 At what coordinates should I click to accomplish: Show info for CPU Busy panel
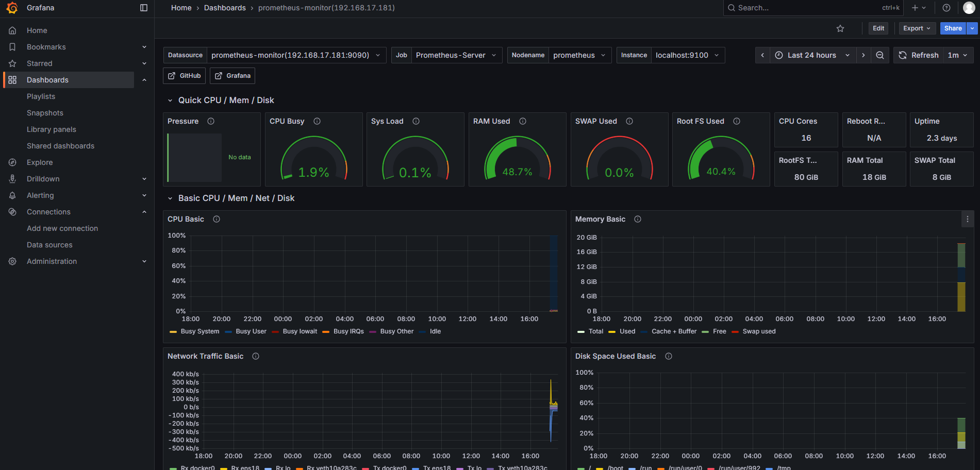point(317,121)
